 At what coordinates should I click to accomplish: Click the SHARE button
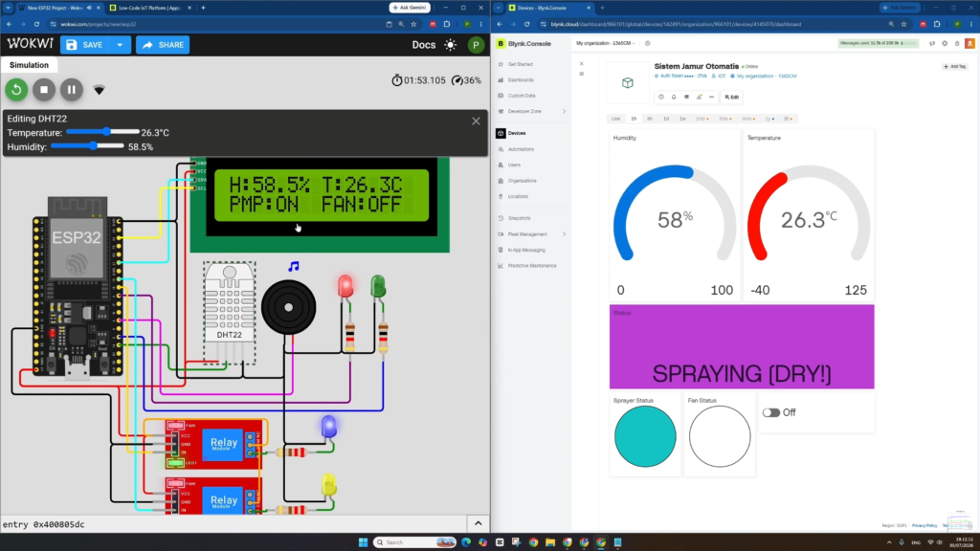(x=163, y=45)
